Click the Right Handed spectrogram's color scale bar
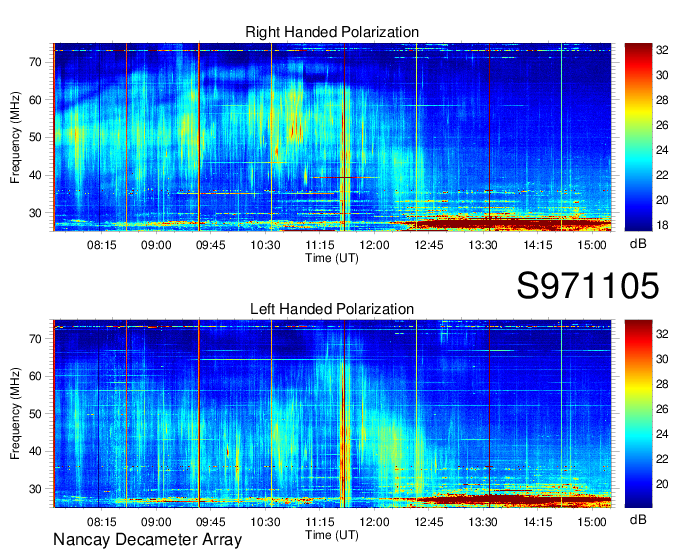 click(x=638, y=137)
